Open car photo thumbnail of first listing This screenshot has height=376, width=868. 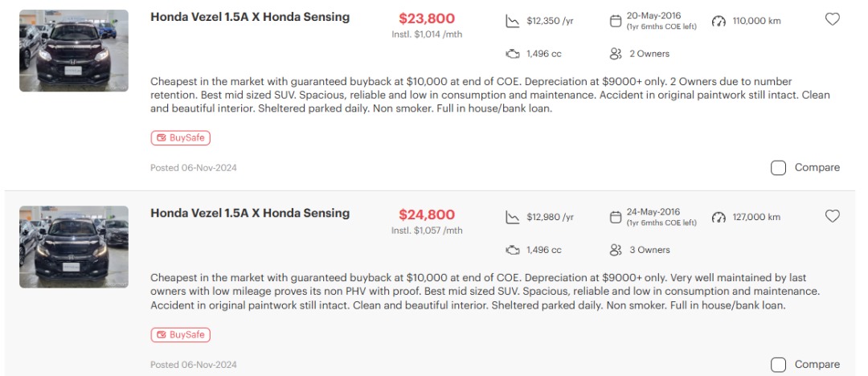click(x=74, y=51)
